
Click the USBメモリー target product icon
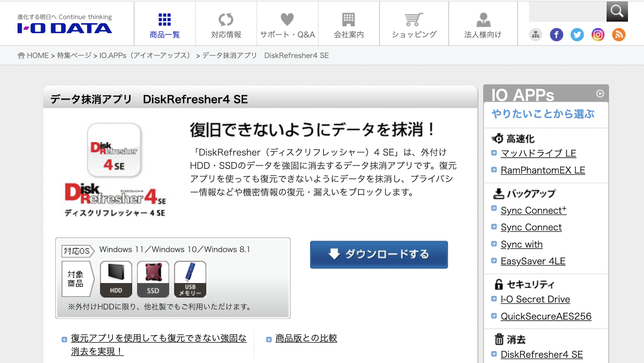click(x=190, y=279)
